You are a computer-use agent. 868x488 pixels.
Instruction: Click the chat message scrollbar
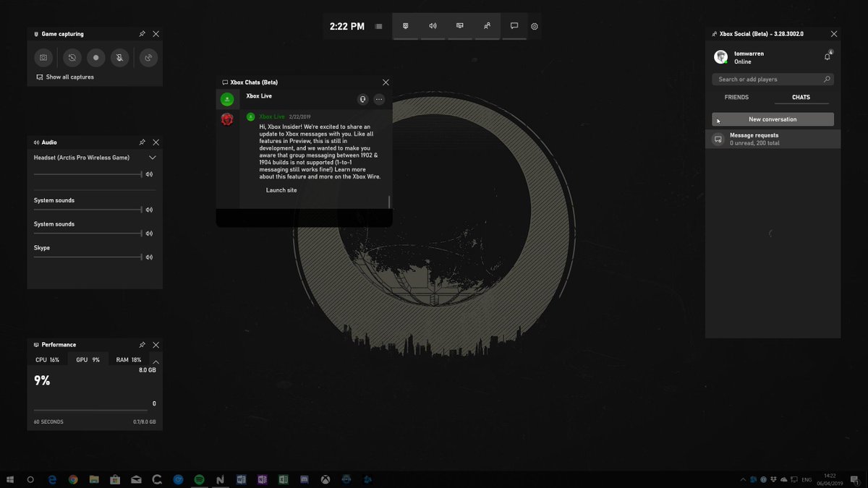tap(389, 202)
